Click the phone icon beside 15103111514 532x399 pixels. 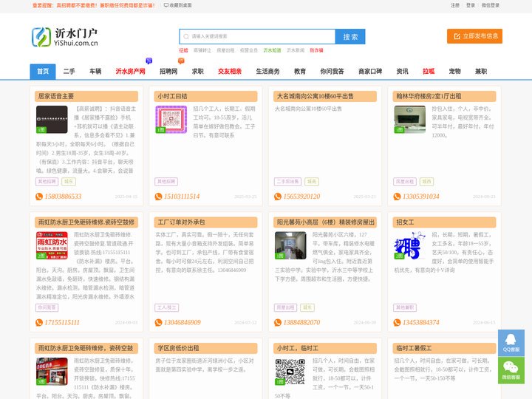tap(158, 197)
